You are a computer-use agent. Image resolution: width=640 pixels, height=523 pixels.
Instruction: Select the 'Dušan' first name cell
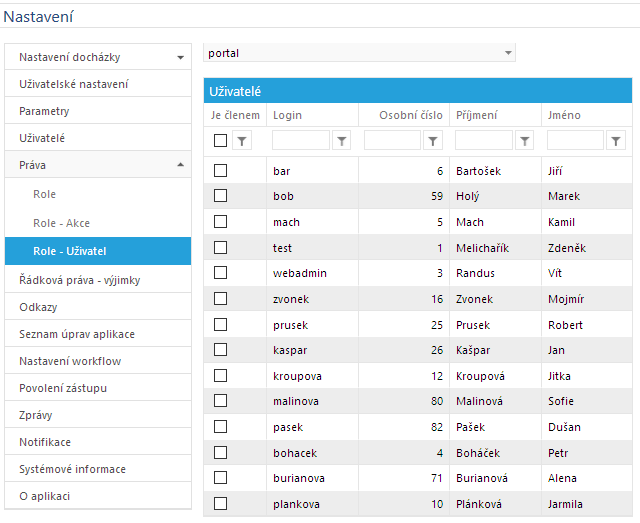(x=587, y=427)
